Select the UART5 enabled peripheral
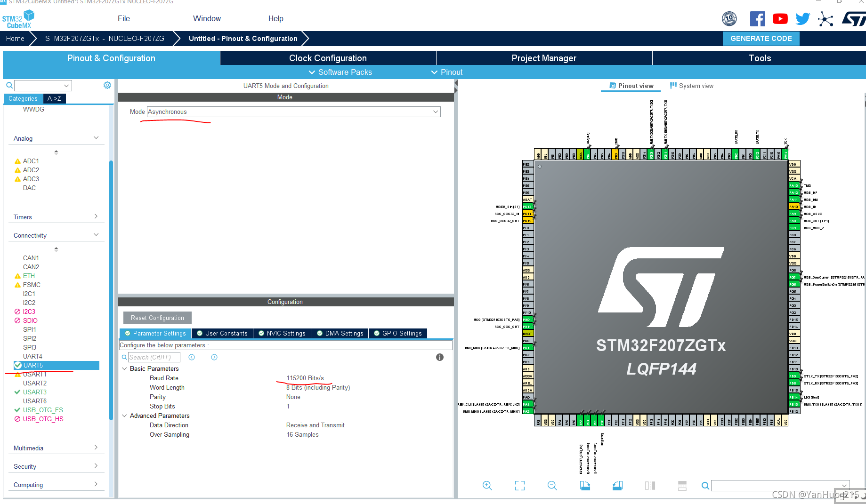 click(57, 365)
